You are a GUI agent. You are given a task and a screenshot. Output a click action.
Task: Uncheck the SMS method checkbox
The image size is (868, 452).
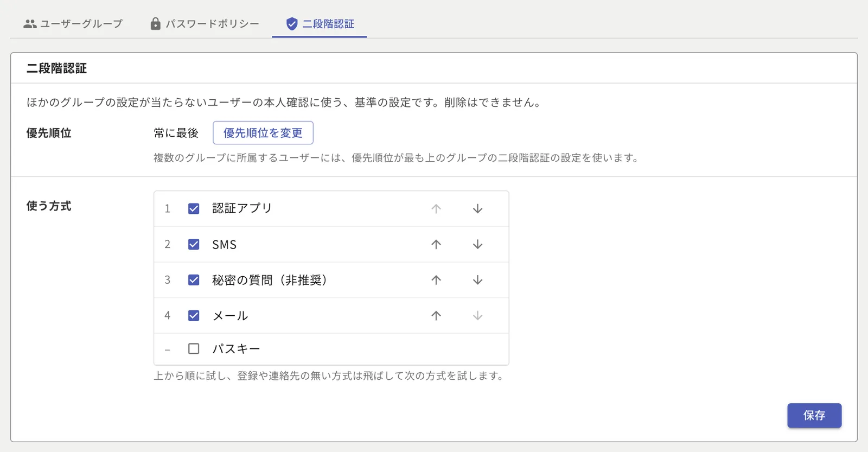[194, 245]
